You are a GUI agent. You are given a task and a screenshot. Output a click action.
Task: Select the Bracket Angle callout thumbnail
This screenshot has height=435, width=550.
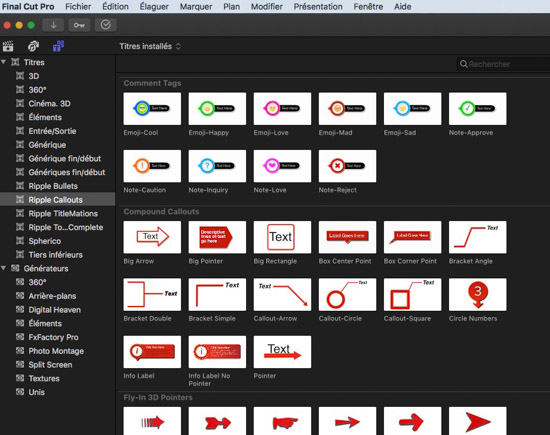point(478,237)
